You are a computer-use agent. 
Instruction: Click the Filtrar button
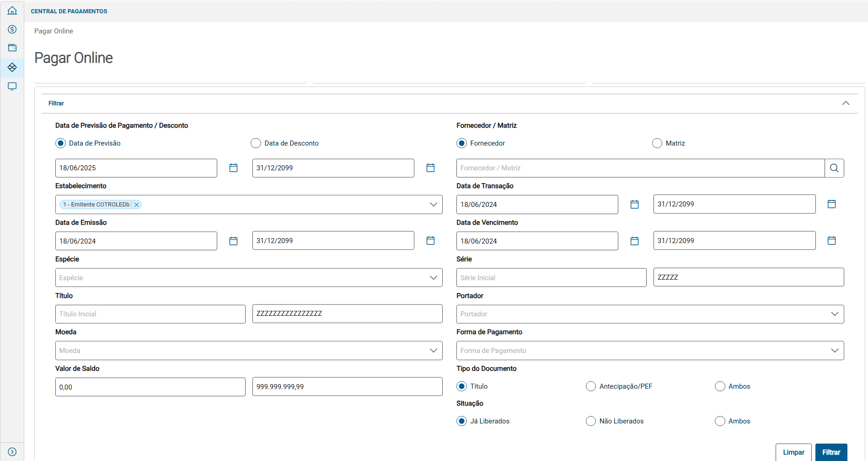click(831, 452)
